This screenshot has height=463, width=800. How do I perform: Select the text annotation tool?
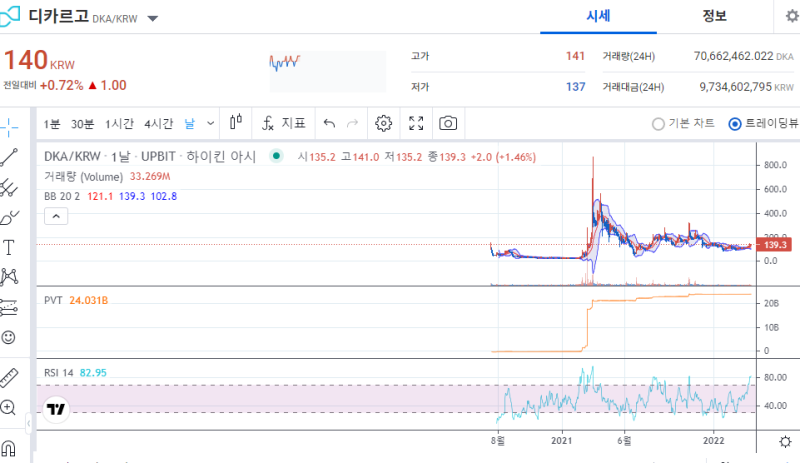point(9,248)
